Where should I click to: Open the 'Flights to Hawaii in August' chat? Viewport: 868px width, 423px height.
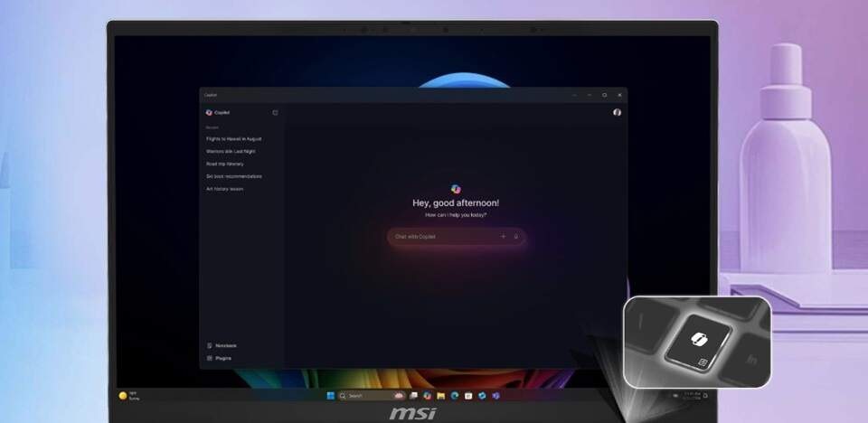pos(233,139)
